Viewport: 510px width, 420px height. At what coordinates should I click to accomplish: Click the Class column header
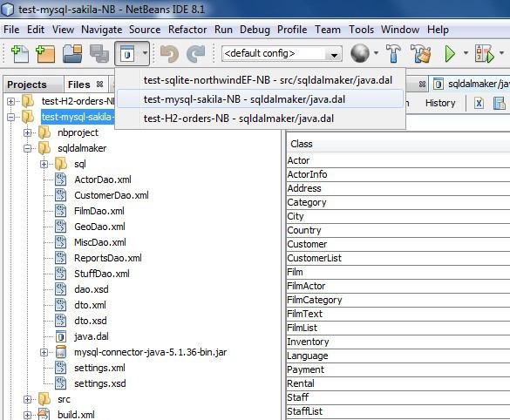tap(398, 144)
